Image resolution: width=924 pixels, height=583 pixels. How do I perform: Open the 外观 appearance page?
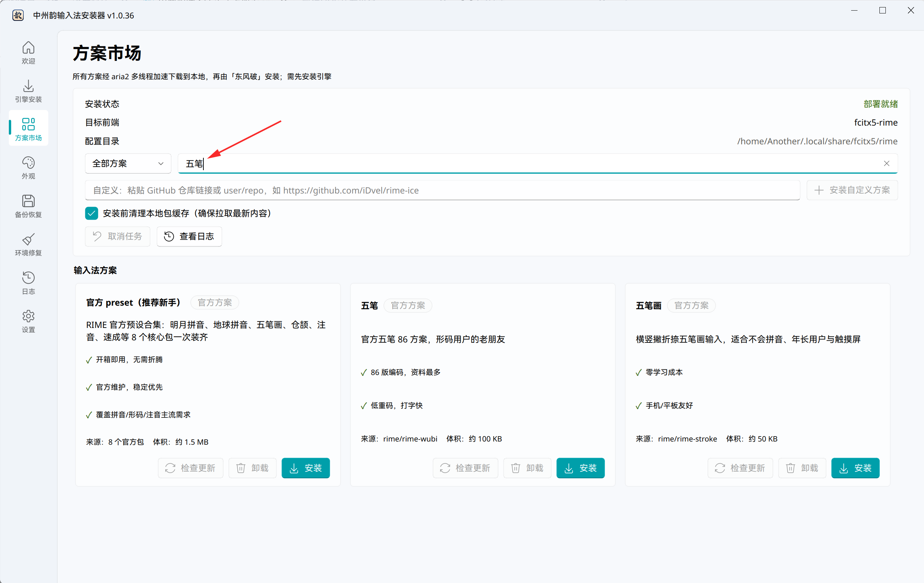pos(28,168)
